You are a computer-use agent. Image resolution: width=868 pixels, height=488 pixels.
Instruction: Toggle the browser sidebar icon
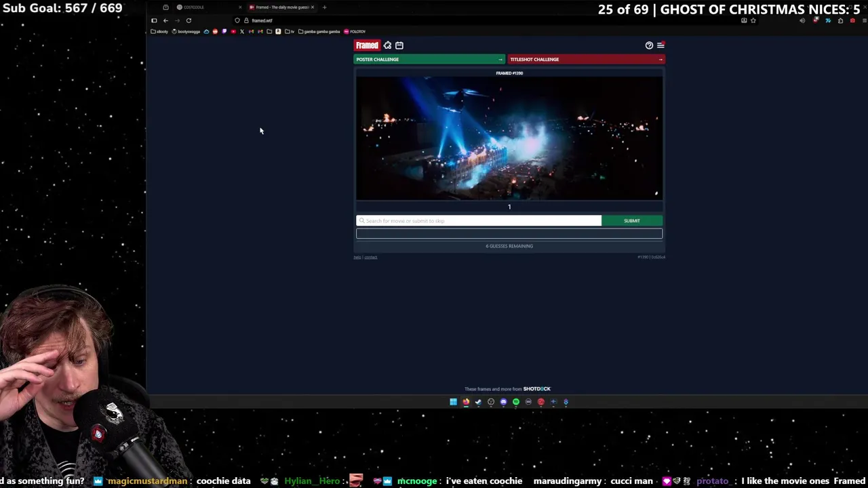click(154, 20)
